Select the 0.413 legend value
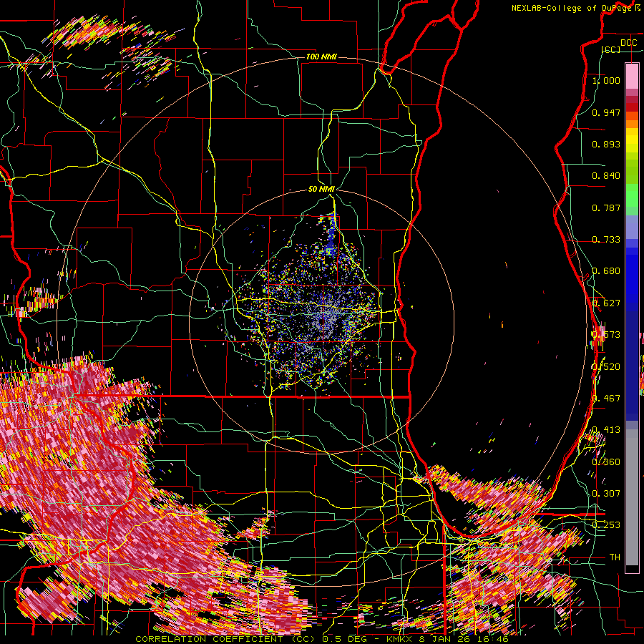This screenshot has width=644, height=644. pyautogui.click(x=606, y=430)
